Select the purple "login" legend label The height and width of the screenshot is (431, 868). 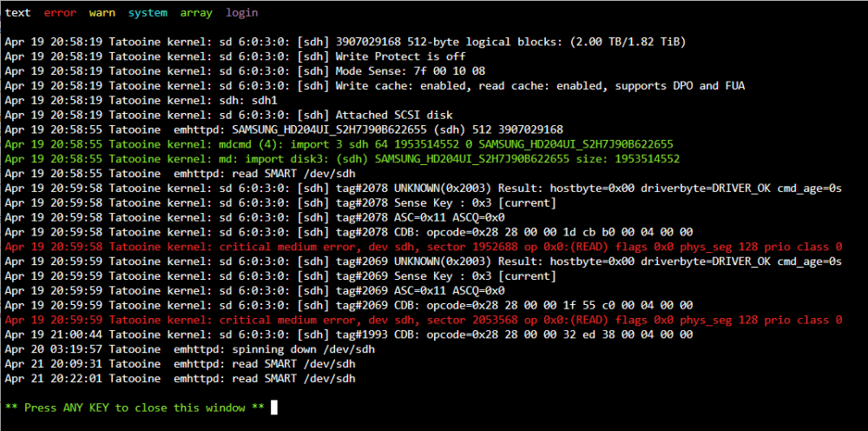click(x=242, y=13)
